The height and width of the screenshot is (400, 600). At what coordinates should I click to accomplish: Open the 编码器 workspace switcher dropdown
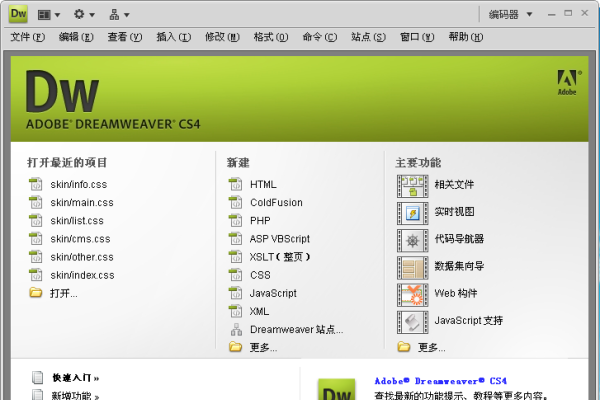(x=510, y=15)
